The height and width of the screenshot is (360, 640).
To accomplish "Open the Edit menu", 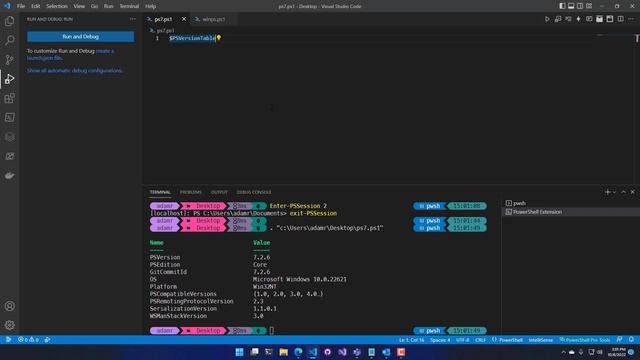I will [x=36, y=6].
